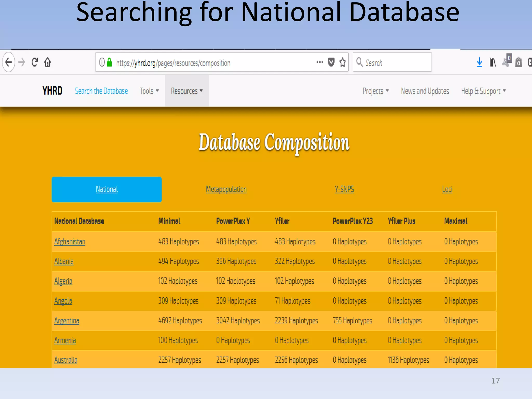Open Search the Database link
Viewport: 532px width, 399px height.
point(101,91)
